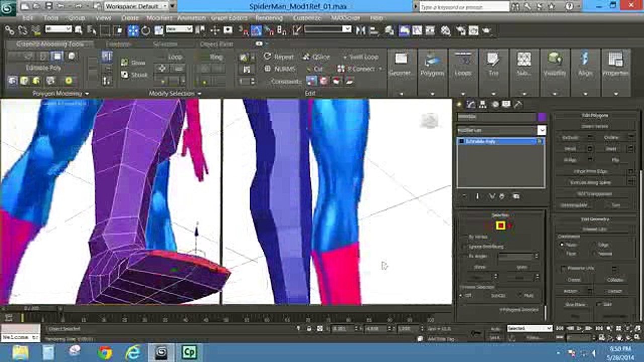Select the Polygon sub-object icon in Selection rollout
Screen dimensions: 644x362
(x=501, y=226)
